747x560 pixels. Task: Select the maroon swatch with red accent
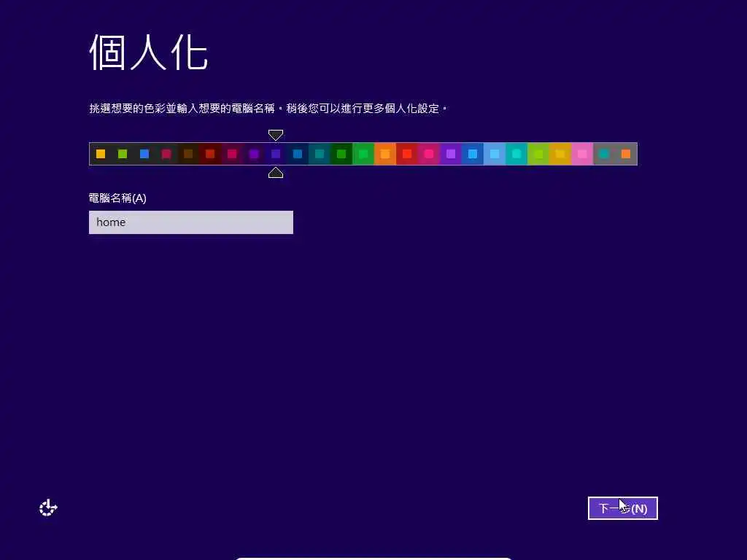(x=210, y=154)
